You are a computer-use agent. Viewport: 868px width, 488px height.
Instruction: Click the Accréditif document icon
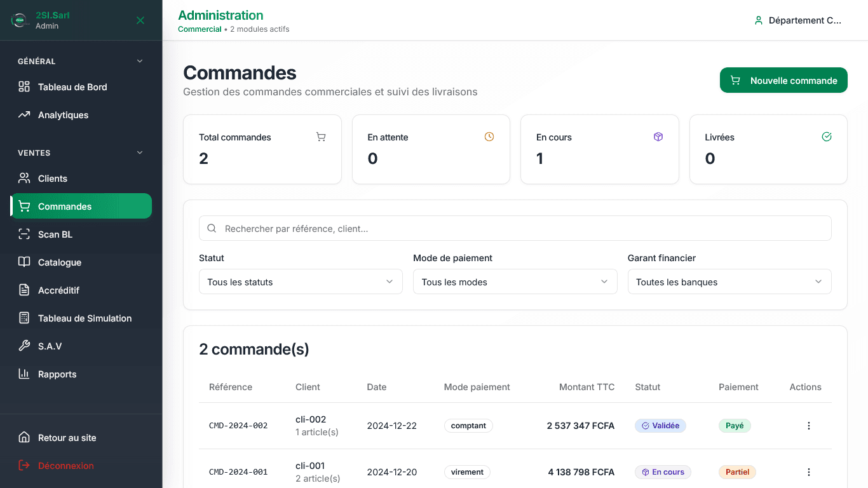(x=24, y=290)
